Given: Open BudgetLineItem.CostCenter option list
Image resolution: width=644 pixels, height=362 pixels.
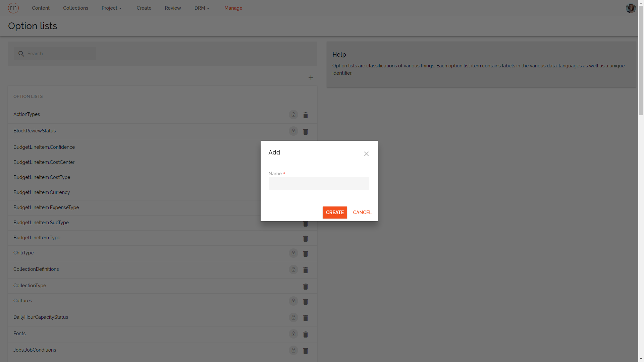Looking at the screenshot, I should [44, 162].
